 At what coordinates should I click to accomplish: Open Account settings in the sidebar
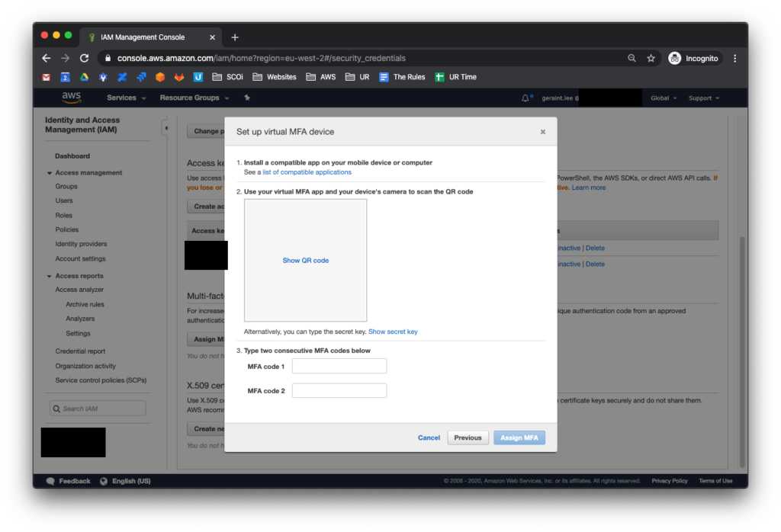pos(80,259)
